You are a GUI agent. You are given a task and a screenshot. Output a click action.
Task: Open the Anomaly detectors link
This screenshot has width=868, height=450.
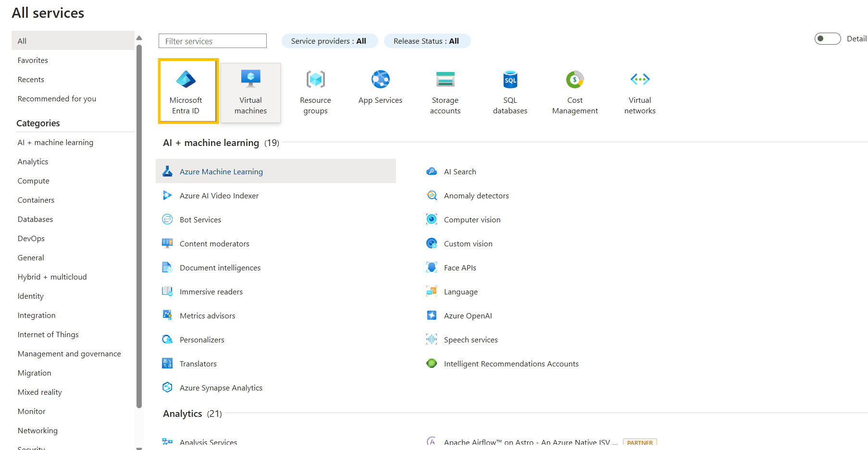coord(476,195)
